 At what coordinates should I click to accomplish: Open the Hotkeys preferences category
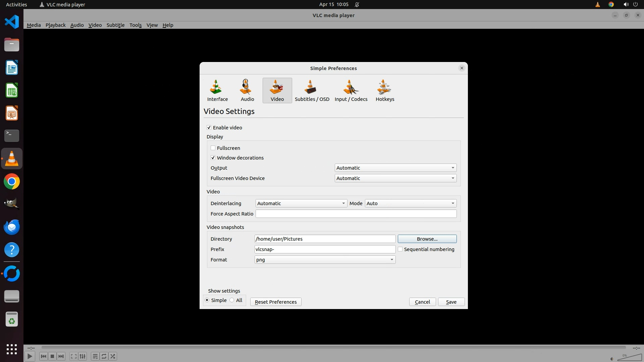[385, 90]
